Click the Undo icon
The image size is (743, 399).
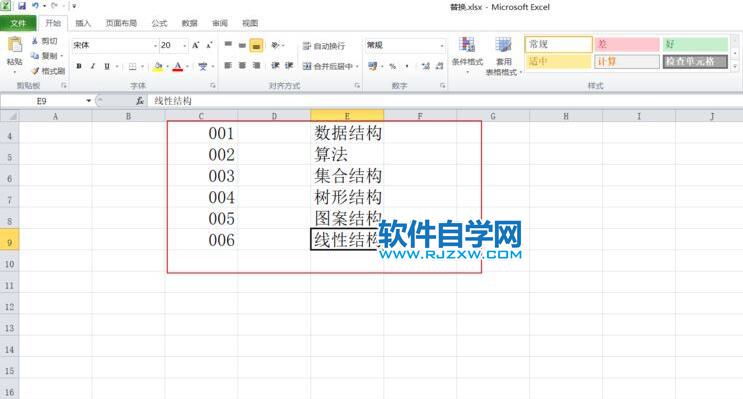(36, 6)
